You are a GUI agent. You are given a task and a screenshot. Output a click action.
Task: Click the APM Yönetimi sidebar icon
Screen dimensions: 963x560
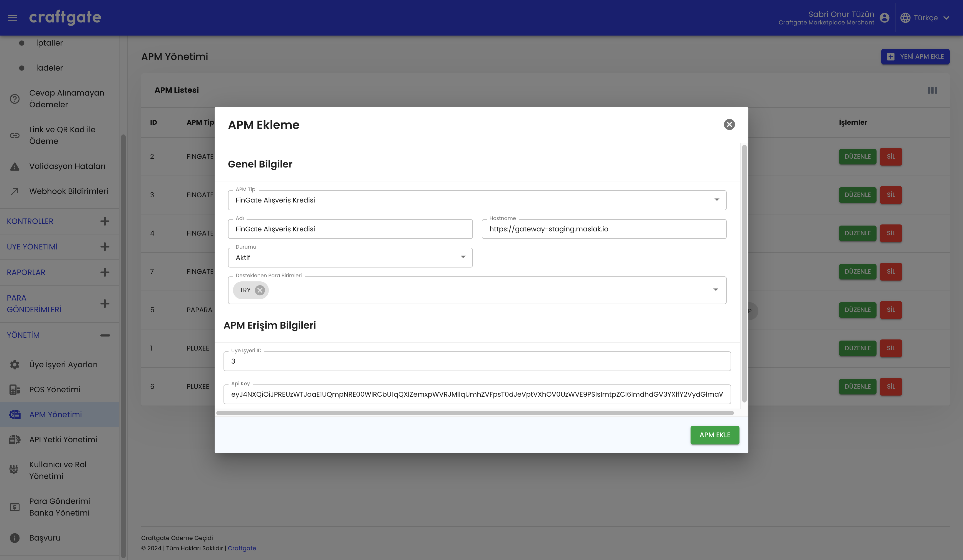pyautogui.click(x=14, y=414)
